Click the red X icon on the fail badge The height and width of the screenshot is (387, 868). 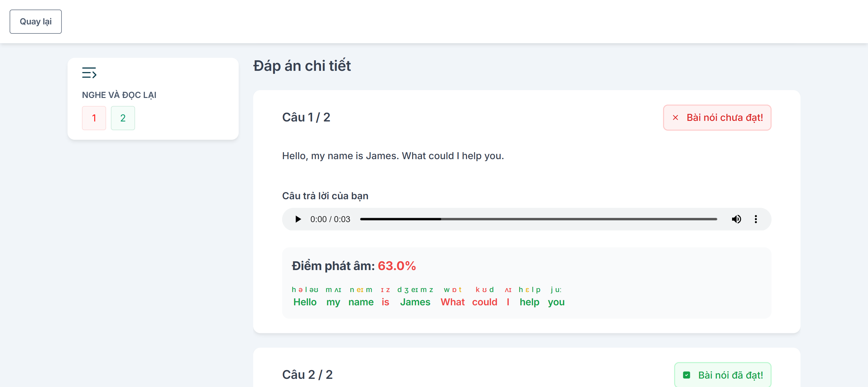pos(675,118)
